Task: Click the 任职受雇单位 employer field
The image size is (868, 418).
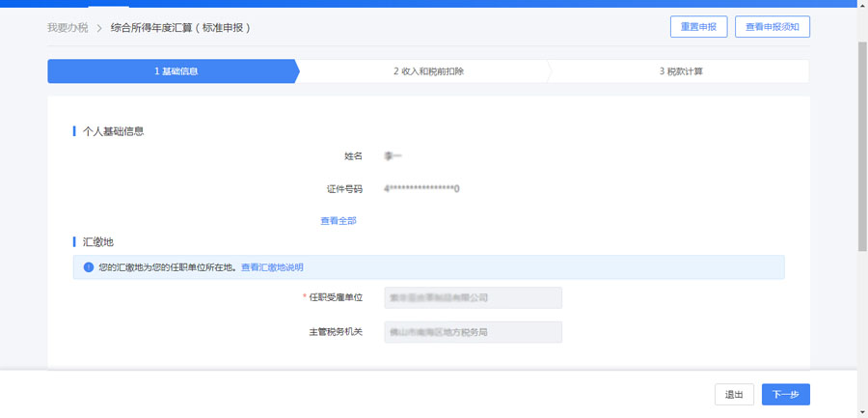Action: (473, 297)
